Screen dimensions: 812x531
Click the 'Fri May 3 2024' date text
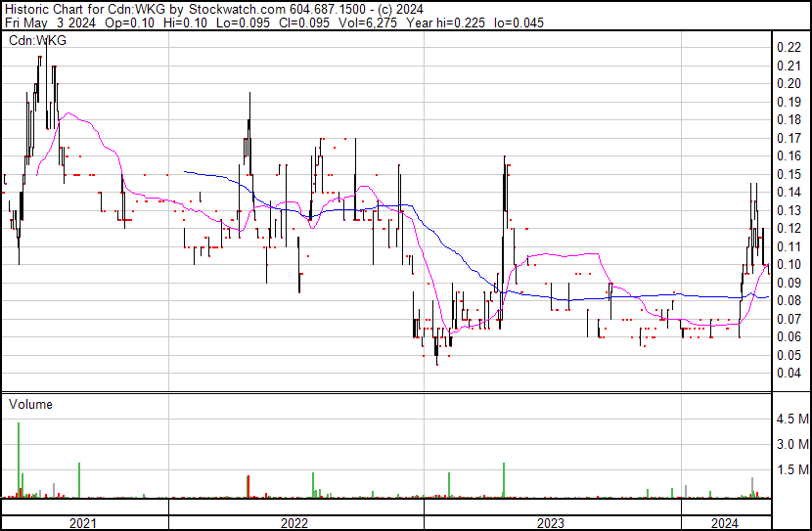[50, 22]
